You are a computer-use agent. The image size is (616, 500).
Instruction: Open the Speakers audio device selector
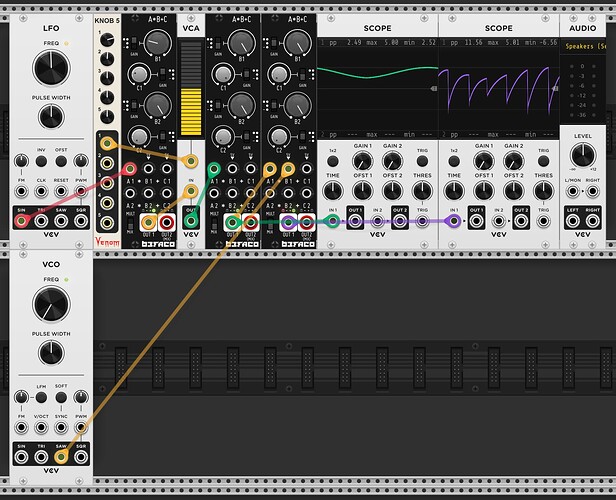(588, 46)
